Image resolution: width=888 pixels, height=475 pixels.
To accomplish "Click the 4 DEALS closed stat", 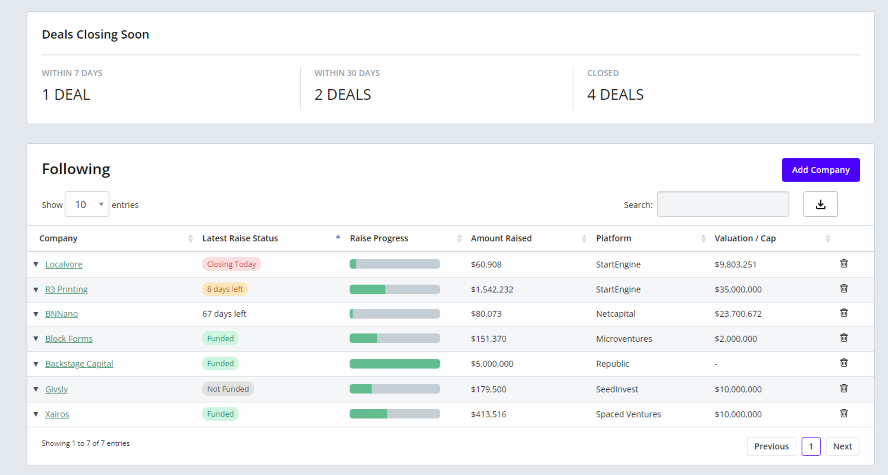I will point(616,95).
